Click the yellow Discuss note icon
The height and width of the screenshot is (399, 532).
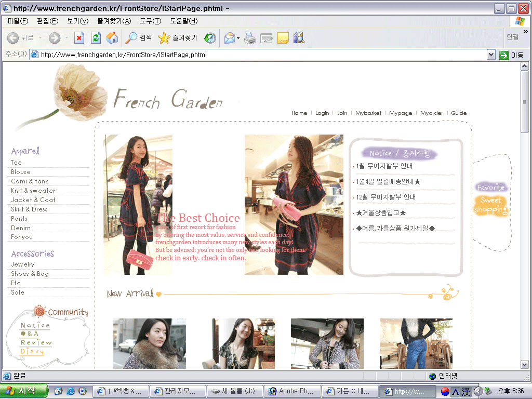click(283, 38)
